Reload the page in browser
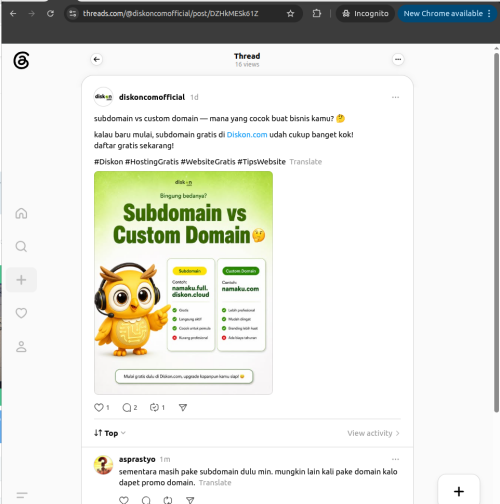Screen dimensions: 500x504 (x=50, y=14)
